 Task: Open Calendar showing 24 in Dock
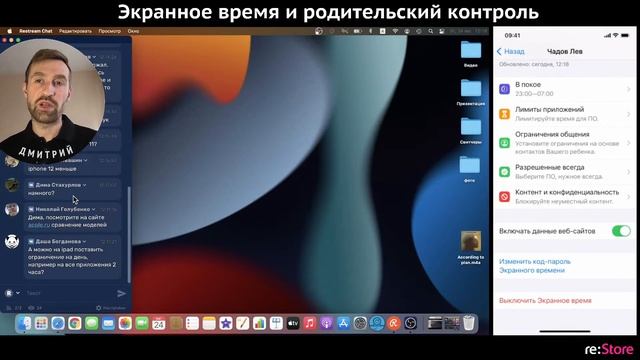159,324
